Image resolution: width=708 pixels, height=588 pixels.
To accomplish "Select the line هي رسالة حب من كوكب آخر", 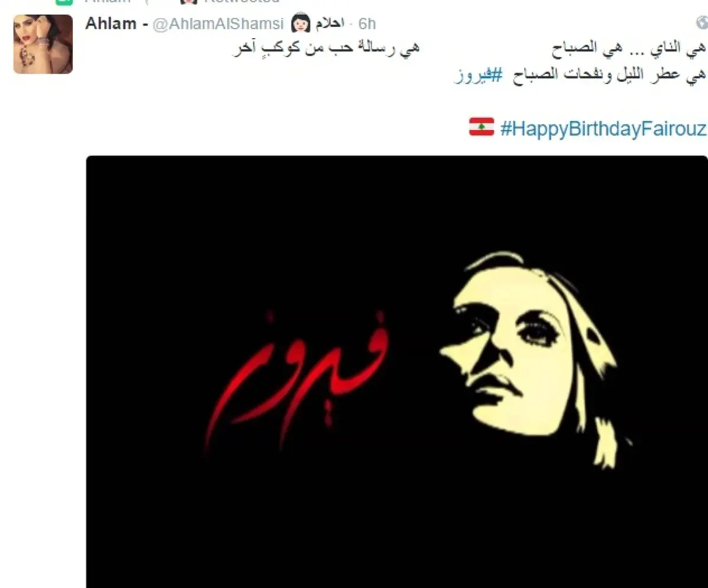I will [x=325, y=49].
